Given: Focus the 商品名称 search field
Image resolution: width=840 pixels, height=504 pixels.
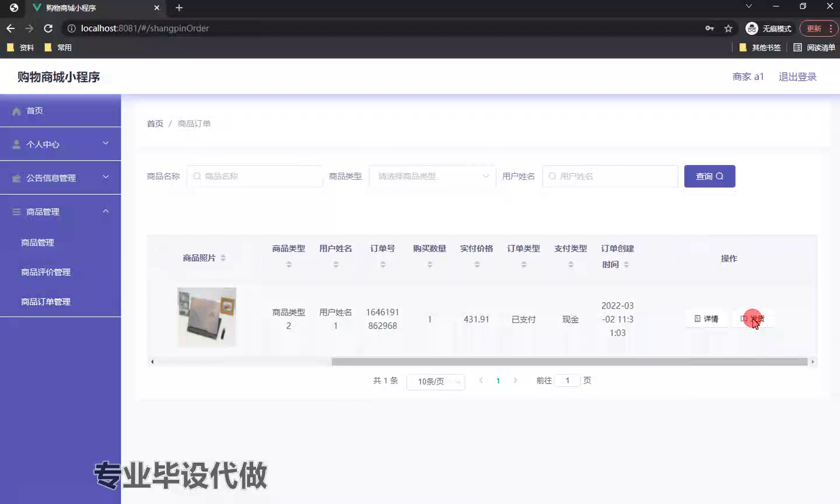Looking at the screenshot, I should point(255,176).
